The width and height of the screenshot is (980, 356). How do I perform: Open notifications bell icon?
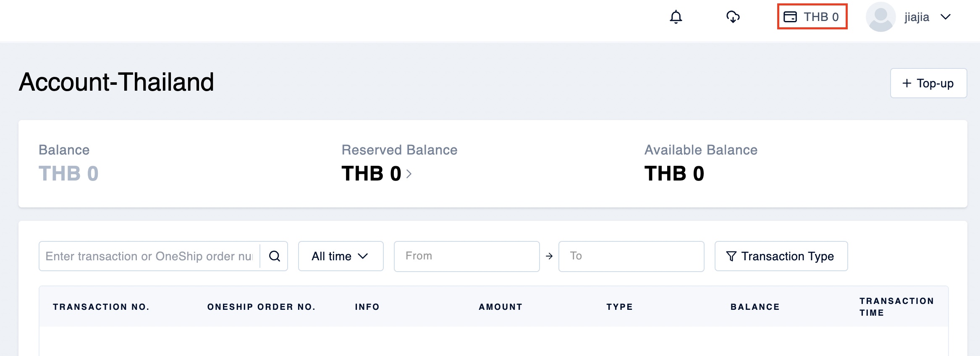point(676,17)
